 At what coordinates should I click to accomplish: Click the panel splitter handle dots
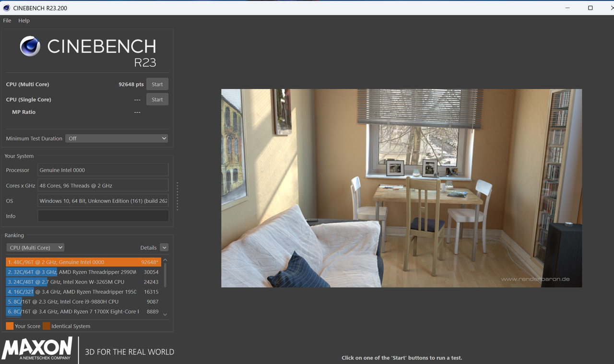tap(177, 196)
